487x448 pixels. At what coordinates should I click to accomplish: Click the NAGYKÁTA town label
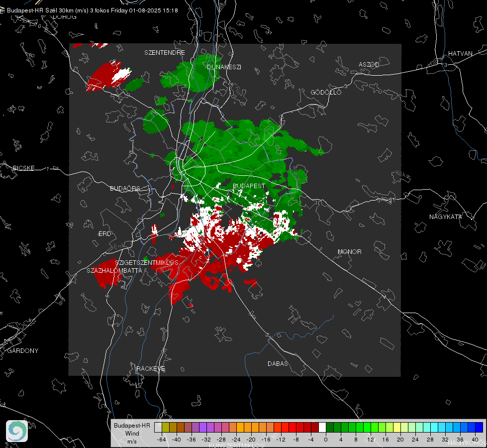pos(446,217)
